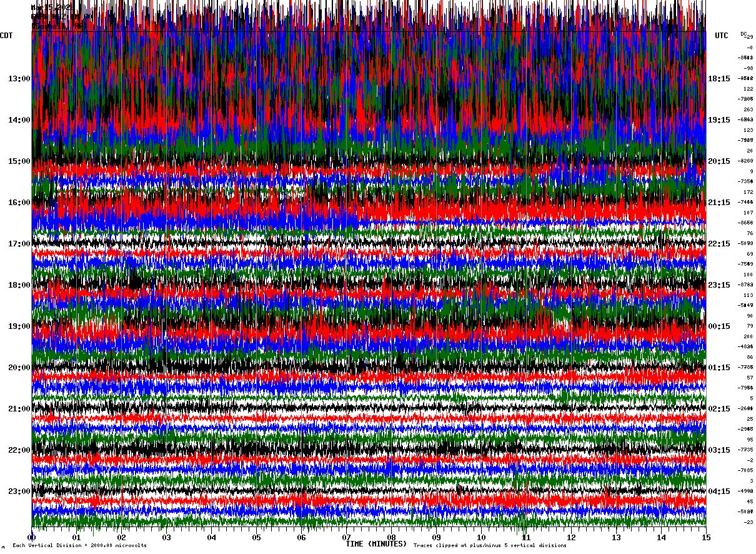
Task: Select the 20:00 CDT row label
Action: [19, 368]
